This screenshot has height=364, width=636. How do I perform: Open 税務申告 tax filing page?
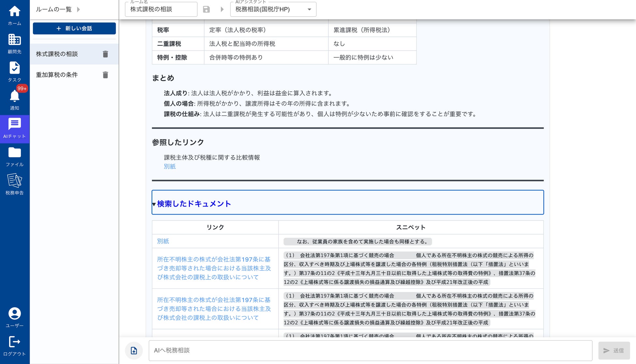(x=15, y=185)
